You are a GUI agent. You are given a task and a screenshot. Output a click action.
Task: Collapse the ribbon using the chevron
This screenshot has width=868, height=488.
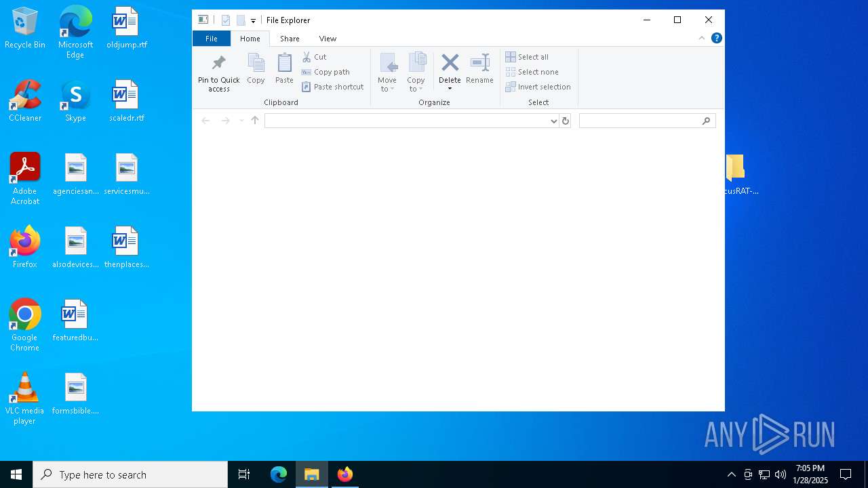click(702, 38)
